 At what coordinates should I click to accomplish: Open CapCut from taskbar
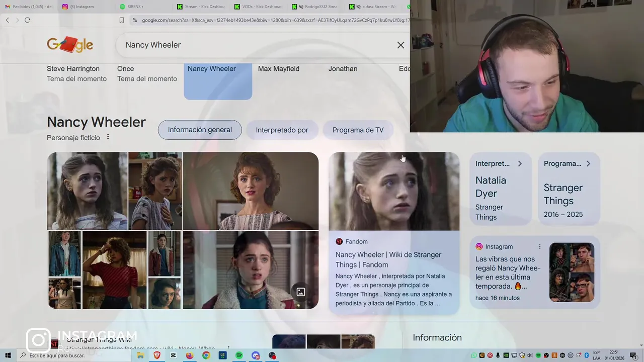pyautogui.click(x=174, y=355)
